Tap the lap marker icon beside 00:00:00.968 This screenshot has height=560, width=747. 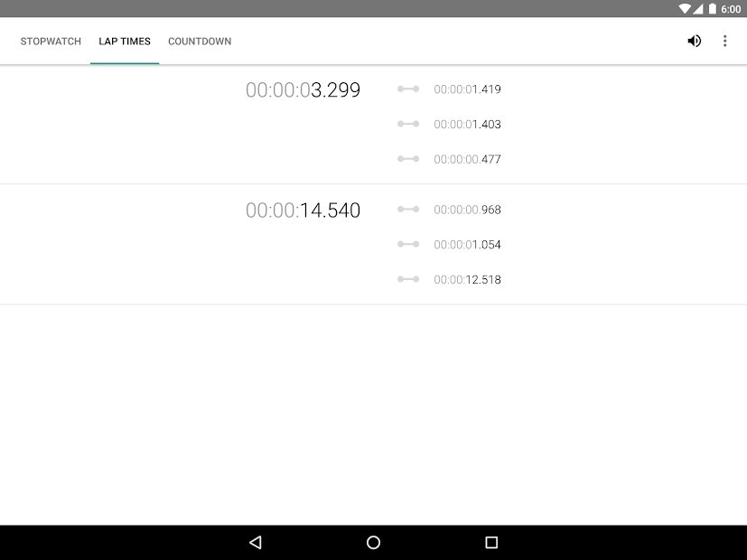click(x=407, y=209)
